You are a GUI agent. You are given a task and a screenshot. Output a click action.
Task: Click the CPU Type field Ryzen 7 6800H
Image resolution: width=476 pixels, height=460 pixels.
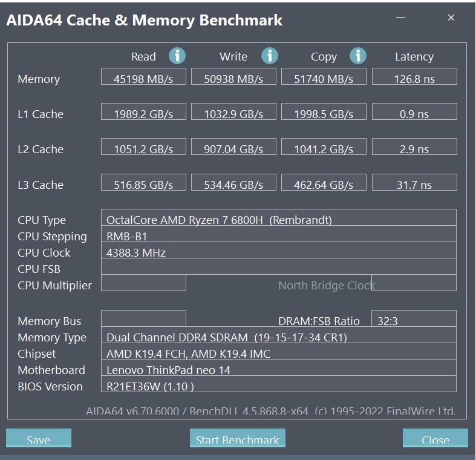tap(279, 217)
